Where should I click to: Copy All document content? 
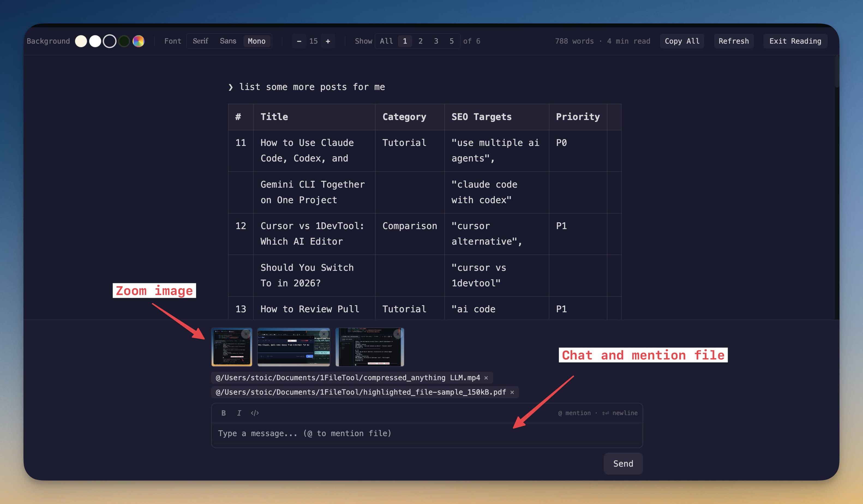coord(682,41)
